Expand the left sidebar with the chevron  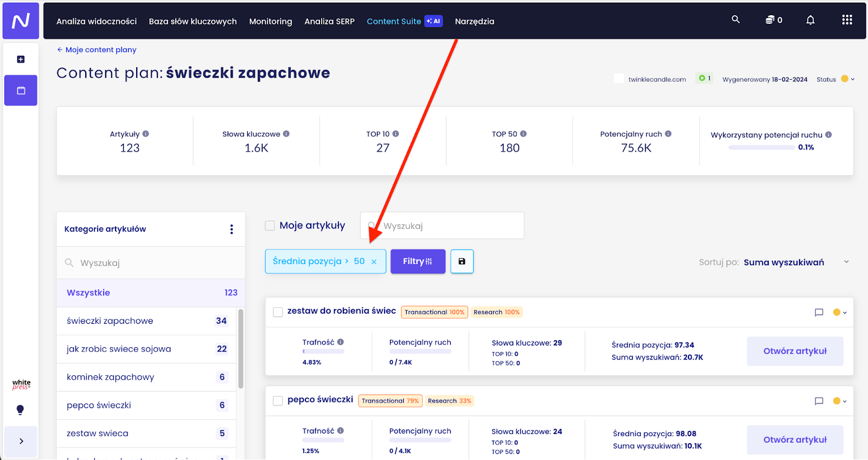pyautogui.click(x=21, y=441)
